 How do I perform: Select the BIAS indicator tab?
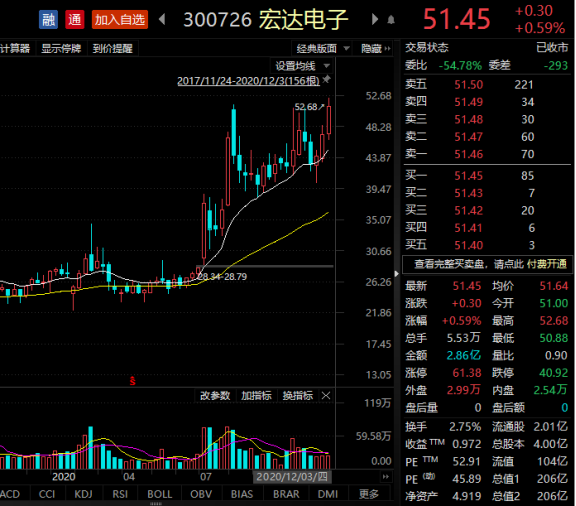[x=242, y=494]
